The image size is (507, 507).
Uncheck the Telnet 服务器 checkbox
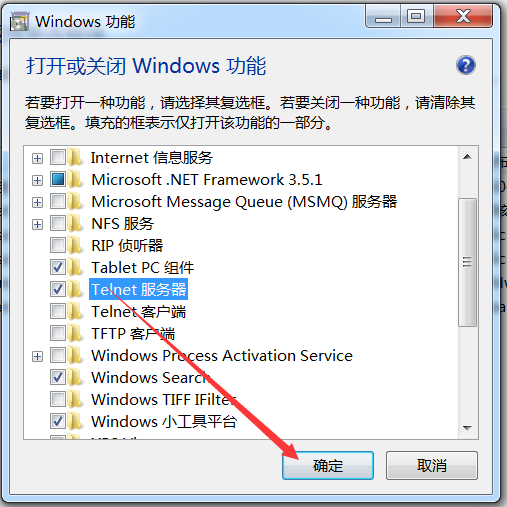[x=58, y=289]
